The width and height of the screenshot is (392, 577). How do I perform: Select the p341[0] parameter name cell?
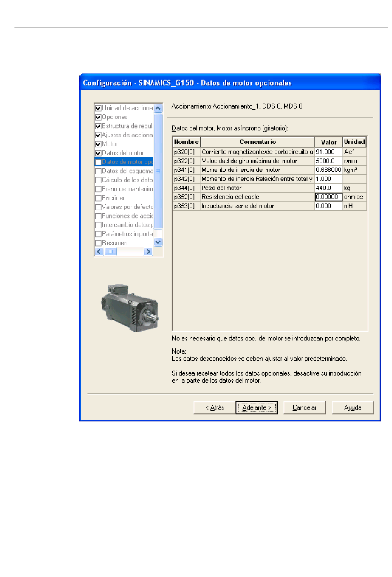187,170
